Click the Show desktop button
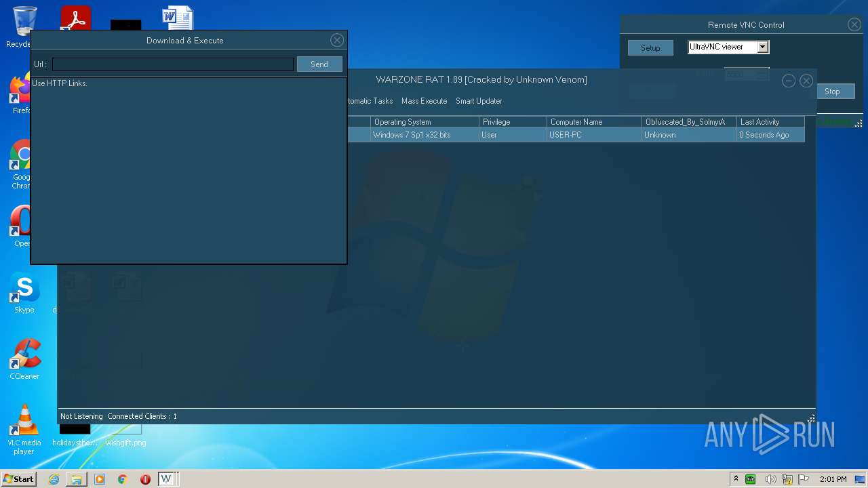This screenshot has height=488, width=868. [861, 479]
